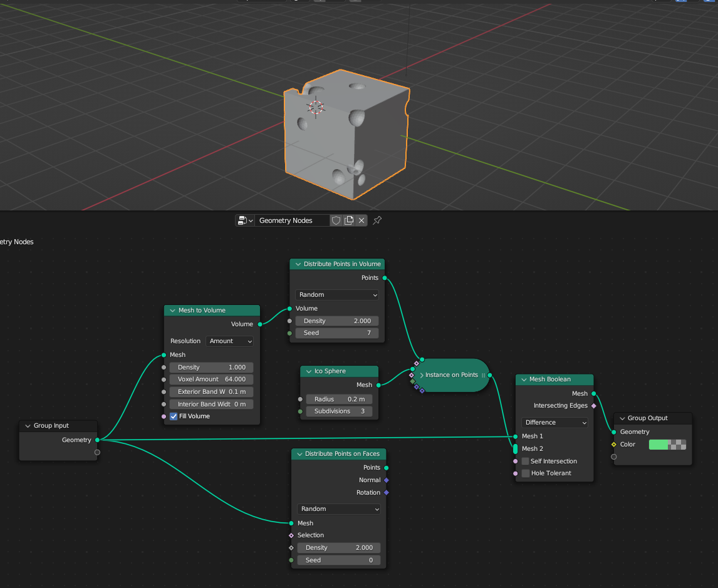Uncheck the Fill Volume checkbox
718x588 pixels.
[174, 416]
